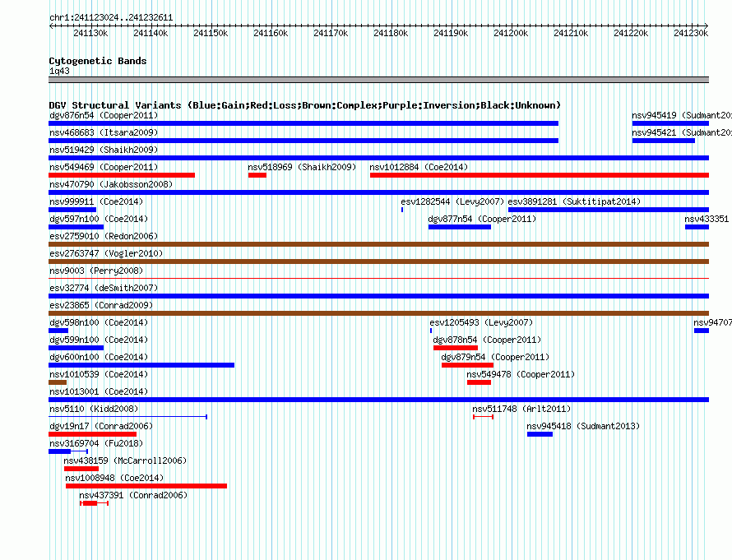Open dgv600n100 (Coe2014) variant
Screen dimensions: 732x560
coord(141,365)
